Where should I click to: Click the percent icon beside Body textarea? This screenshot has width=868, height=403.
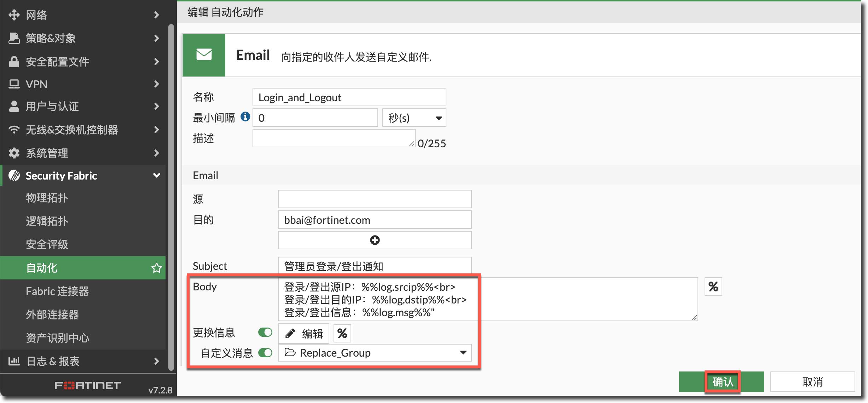pyautogui.click(x=713, y=286)
